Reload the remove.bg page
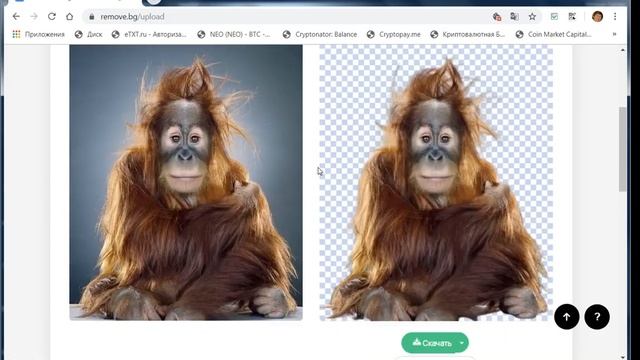 coord(52,17)
